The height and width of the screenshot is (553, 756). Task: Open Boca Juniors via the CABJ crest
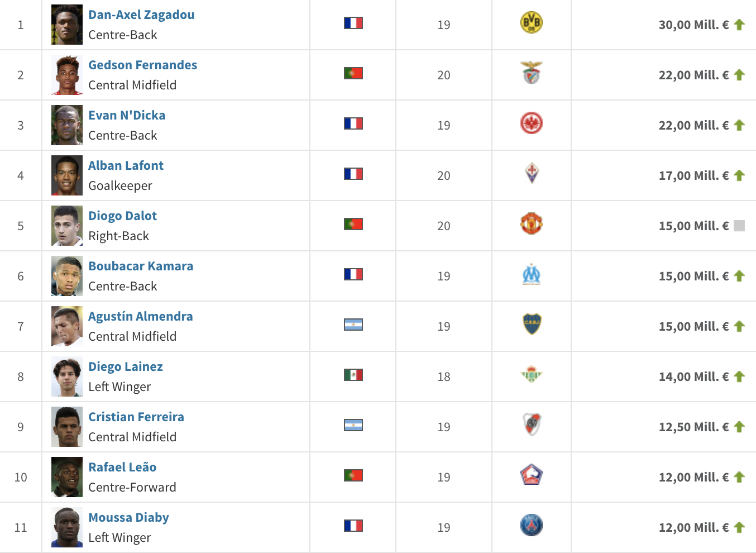(530, 326)
